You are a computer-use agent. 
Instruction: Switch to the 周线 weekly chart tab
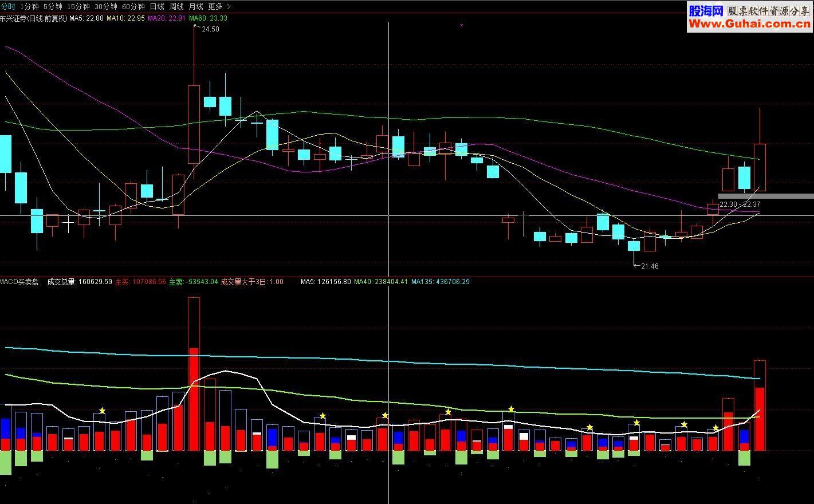pyautogui.click(x=176, y=6)
